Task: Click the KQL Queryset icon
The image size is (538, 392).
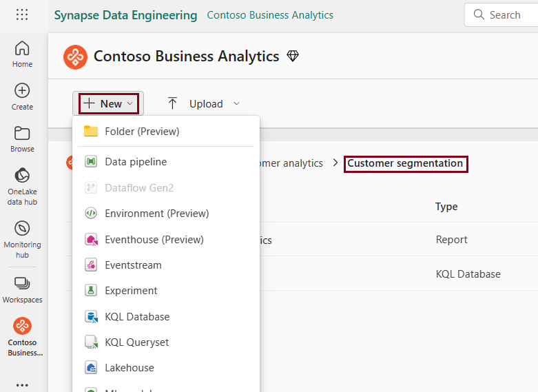Action: [x=91, y=342]
